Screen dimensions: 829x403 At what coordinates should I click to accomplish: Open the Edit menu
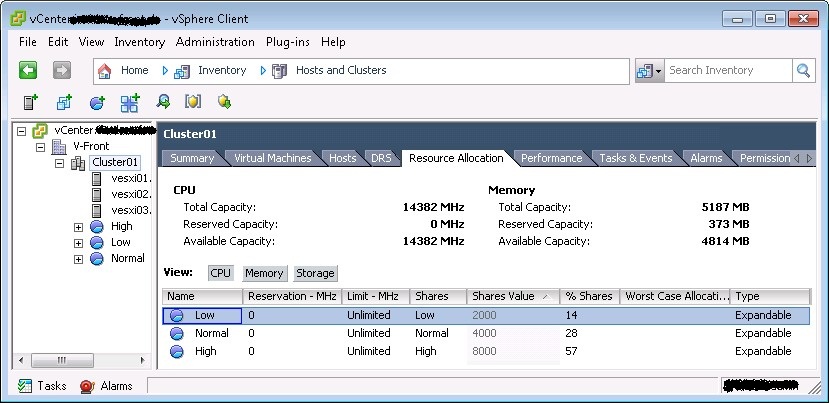pyautogui.click(x=58, y=42)
